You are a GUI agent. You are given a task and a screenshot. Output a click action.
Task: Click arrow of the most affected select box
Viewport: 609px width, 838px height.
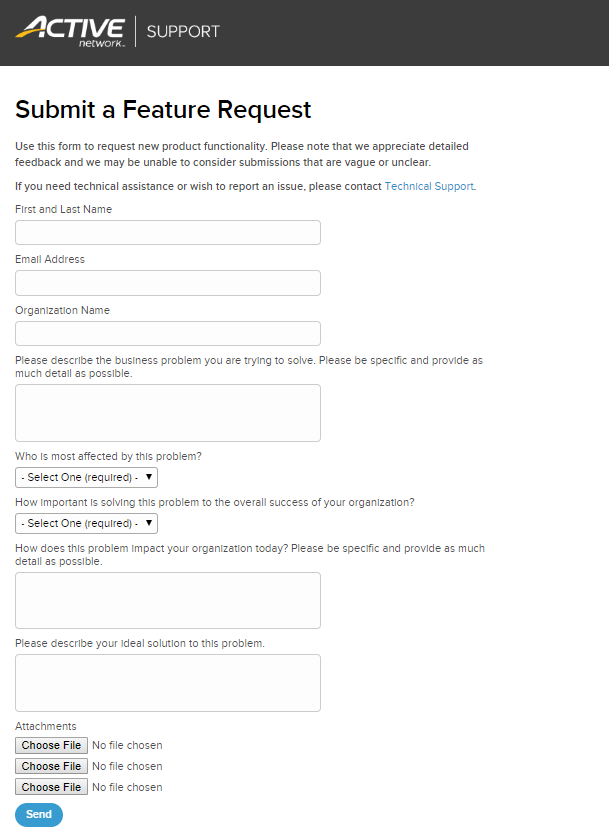(x=149, y=478)
